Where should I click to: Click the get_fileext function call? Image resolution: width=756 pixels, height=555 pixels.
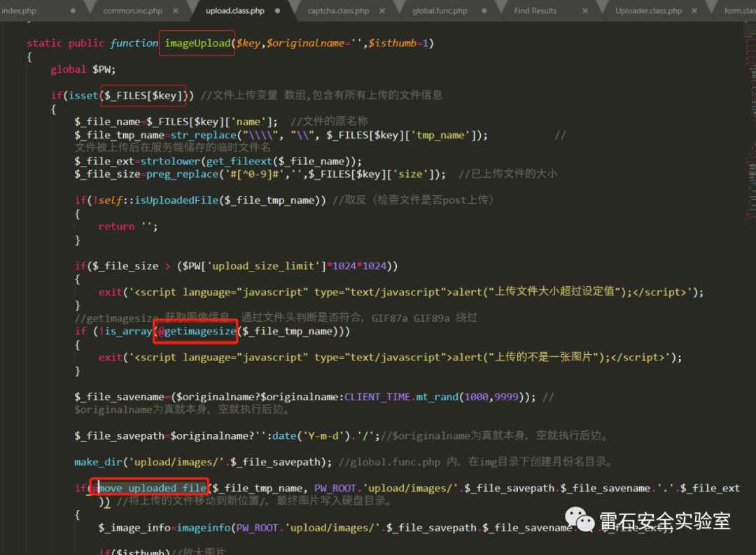click(239, 161)
